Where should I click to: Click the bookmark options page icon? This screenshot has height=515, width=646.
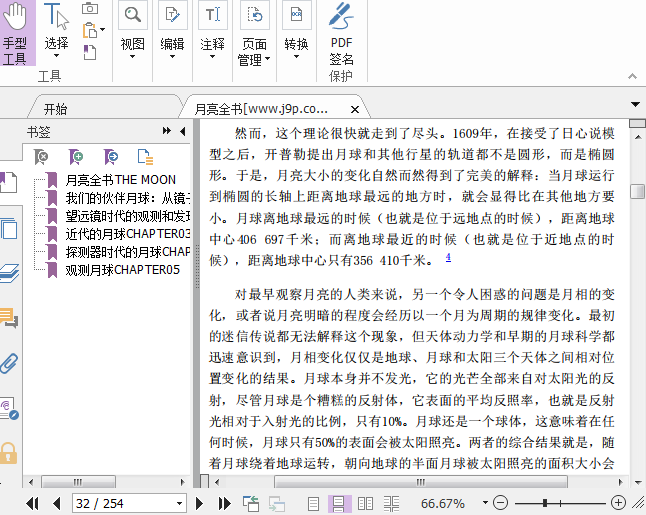coord(145,157)
